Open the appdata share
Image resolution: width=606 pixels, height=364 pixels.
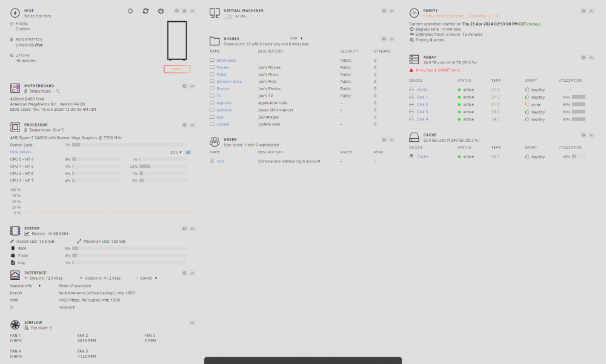[224, 103]
